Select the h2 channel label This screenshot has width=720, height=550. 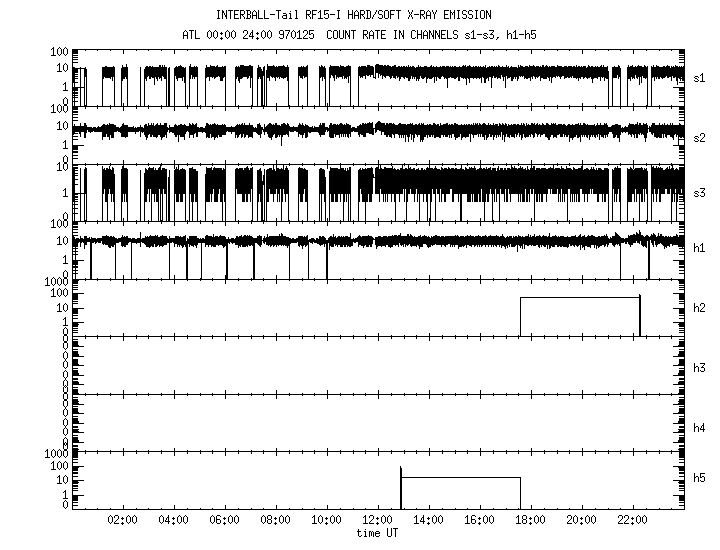[x=699, y=308]
